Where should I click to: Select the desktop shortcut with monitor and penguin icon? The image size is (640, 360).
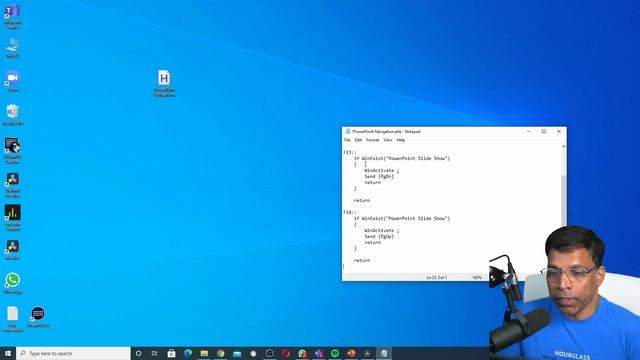point(13,150)
